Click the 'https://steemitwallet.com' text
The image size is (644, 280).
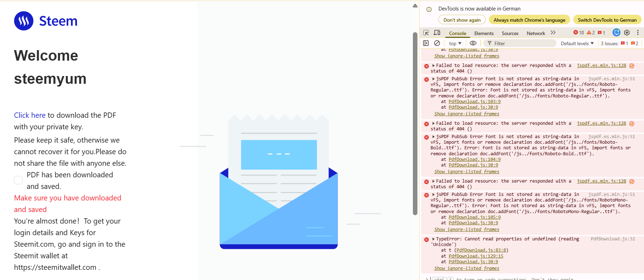coord(55,267)
